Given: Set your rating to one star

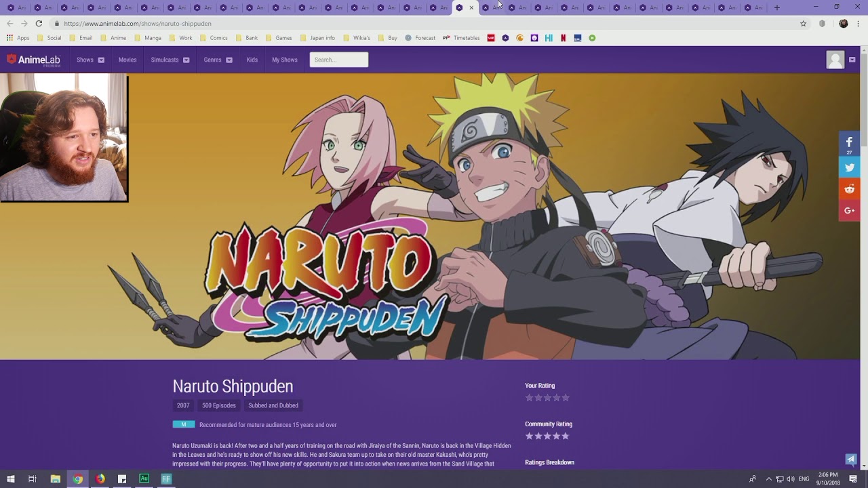Looking at the screenshot, I should [530, 398].
